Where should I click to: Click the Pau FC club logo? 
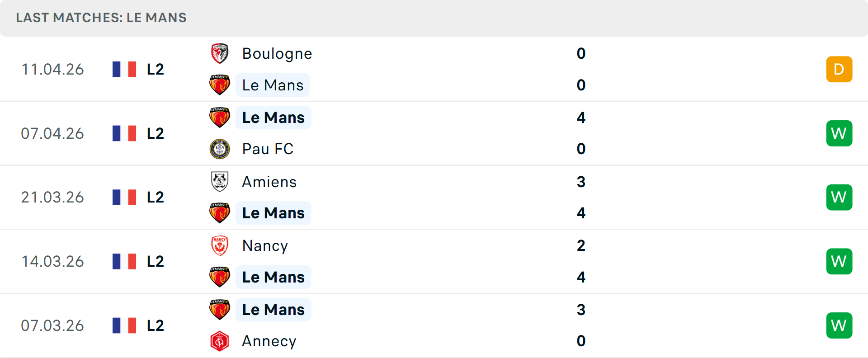[220, 149]
